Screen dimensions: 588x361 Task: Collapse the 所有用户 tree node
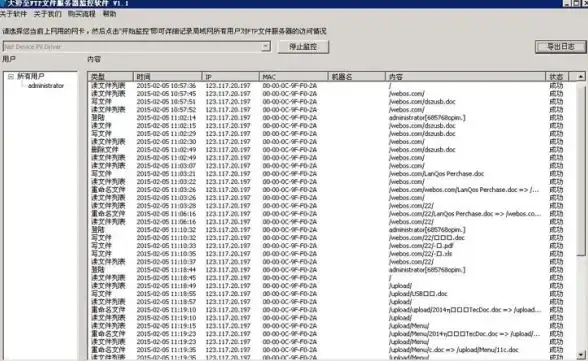point(11,76)
